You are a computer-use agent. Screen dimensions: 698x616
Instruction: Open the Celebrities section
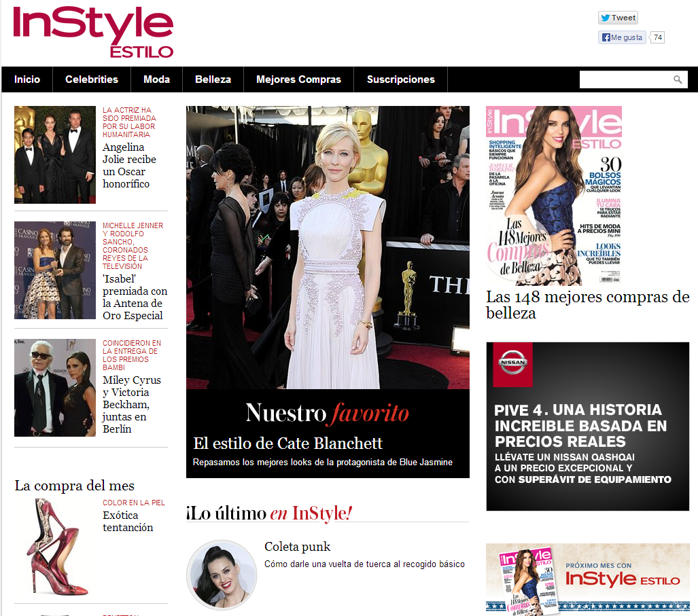[92, 79]
